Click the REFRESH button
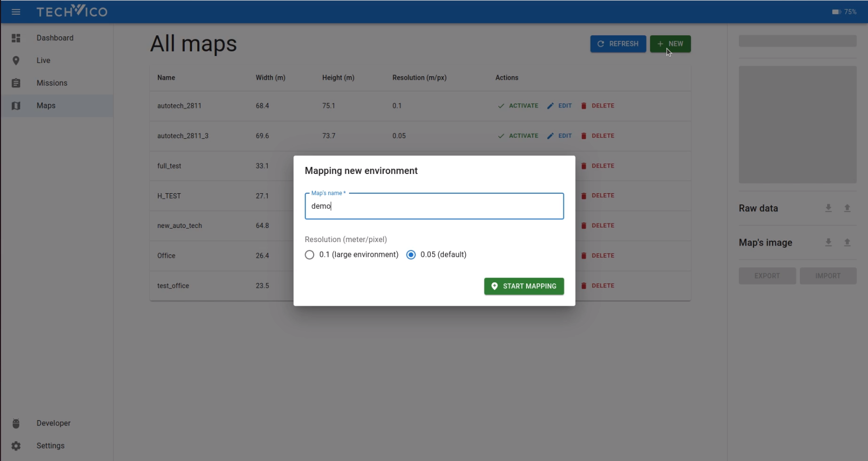 tap(618, 44)
